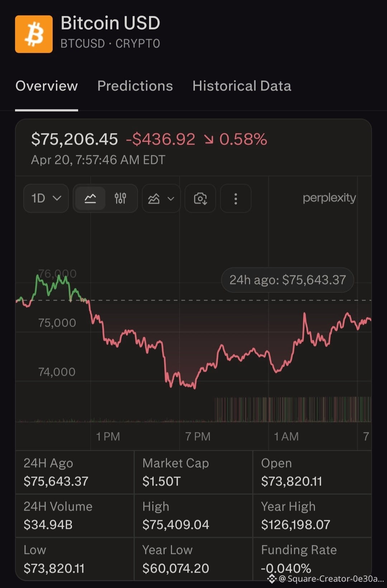Click the current price $75,206.45
Screen dimensions: 387x588
(75, 139)
